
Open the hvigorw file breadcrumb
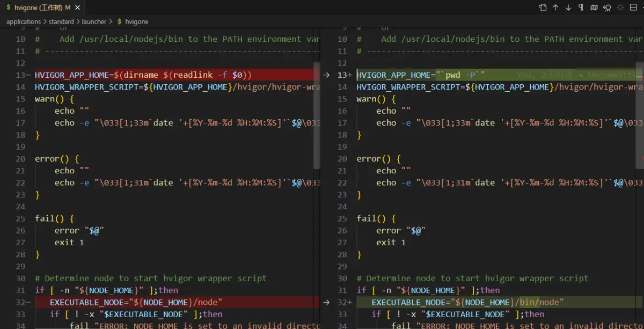136,21
